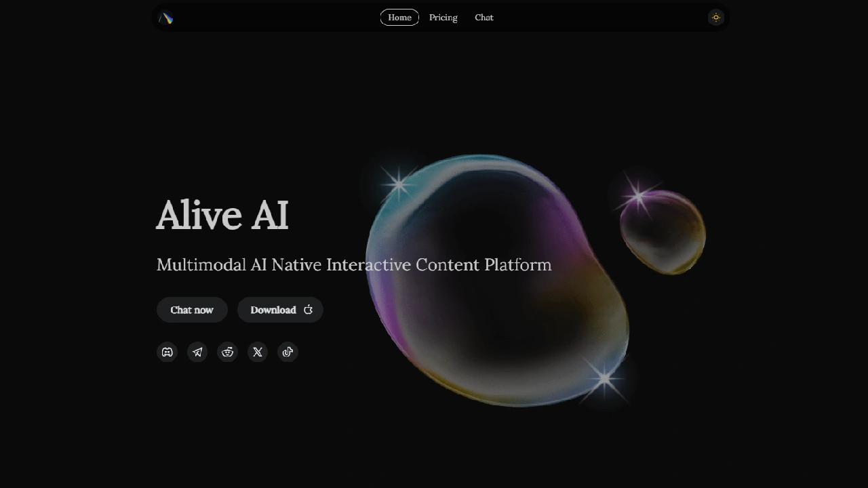868x488 pixels.
Task: Click the Chat now button
Action: point(192,310)
